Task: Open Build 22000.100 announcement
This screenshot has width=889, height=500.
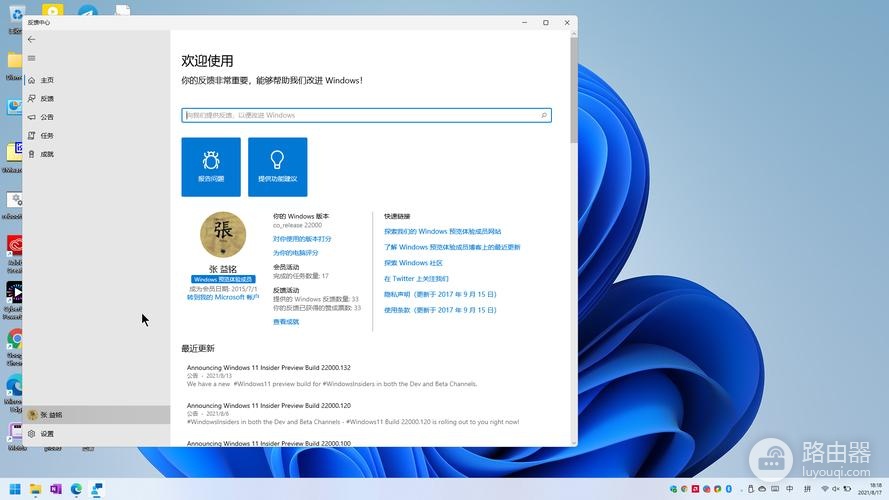Action: pyautogui.click(x=269, y=443)
